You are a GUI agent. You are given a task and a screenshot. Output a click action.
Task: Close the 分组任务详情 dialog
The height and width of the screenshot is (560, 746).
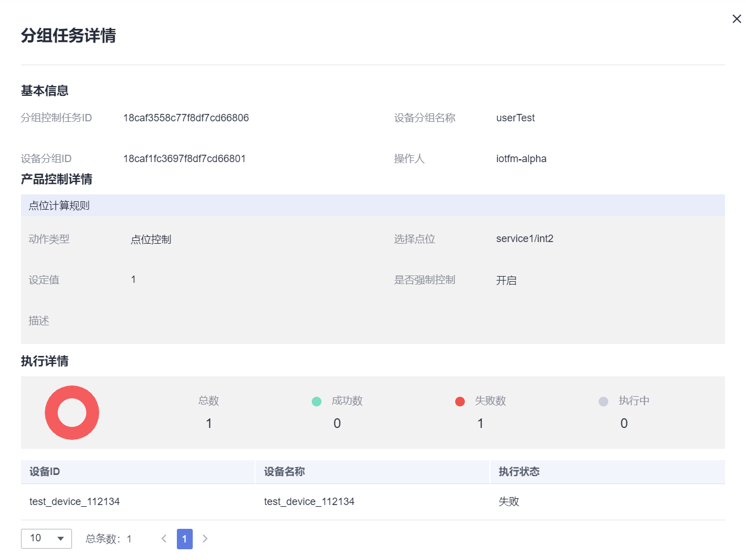[736, 19]
